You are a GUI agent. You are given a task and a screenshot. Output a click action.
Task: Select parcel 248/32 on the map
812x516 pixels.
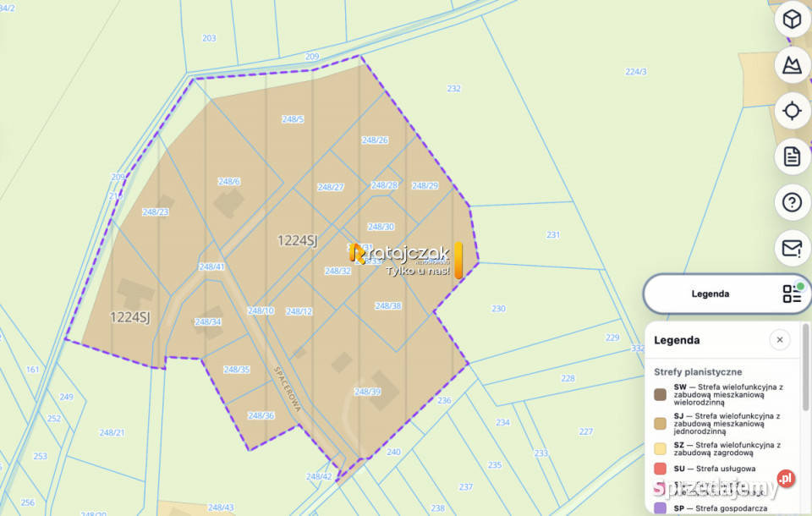337,271
